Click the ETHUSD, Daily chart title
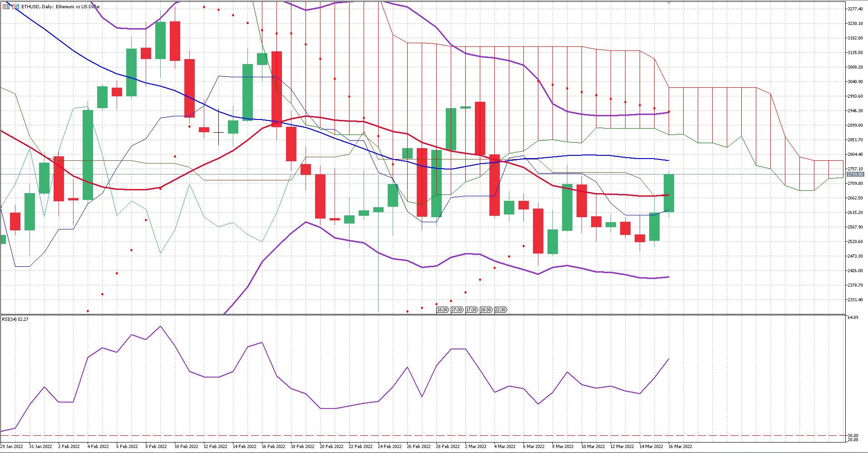The width and height of the screenshot is (868, 453). coord(60,7)
